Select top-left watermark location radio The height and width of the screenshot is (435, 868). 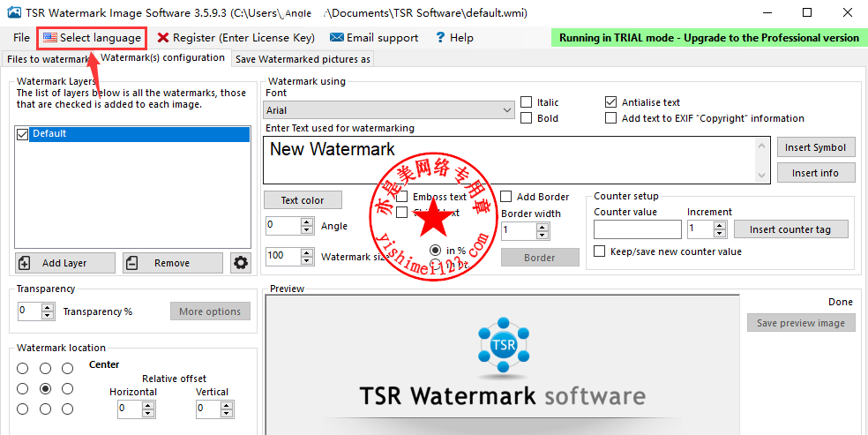tap(22, 368)
